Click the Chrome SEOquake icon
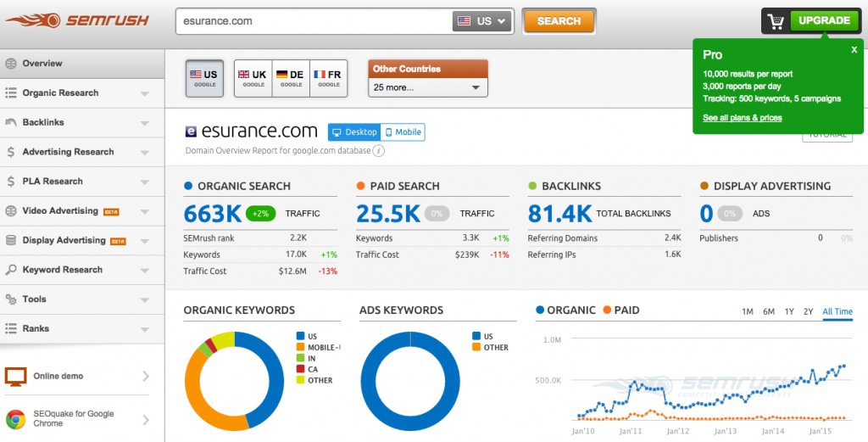The height and width of the screenshot is (442, 868). point(15,419)
